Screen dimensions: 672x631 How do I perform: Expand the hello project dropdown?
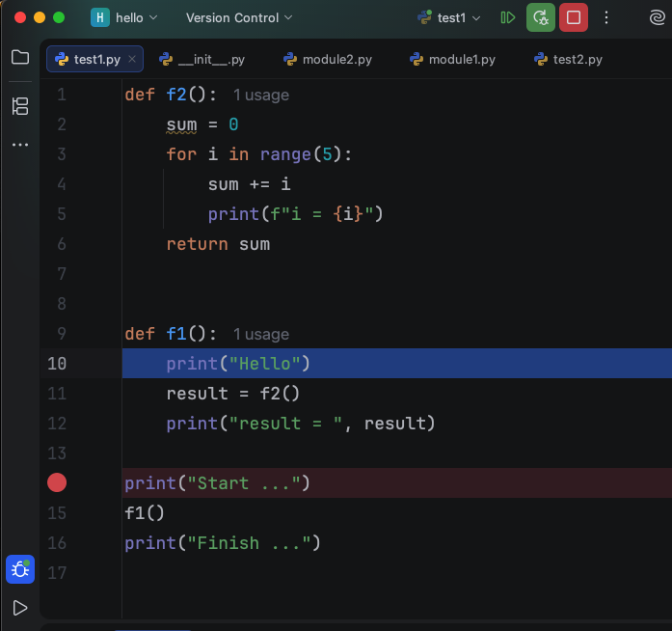(x=125, y=17)
